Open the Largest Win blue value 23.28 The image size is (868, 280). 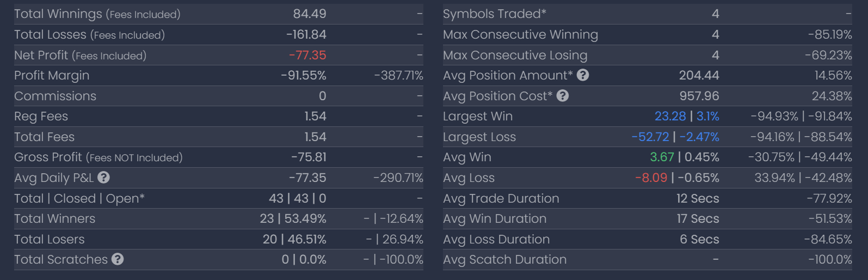coord(670,116)
